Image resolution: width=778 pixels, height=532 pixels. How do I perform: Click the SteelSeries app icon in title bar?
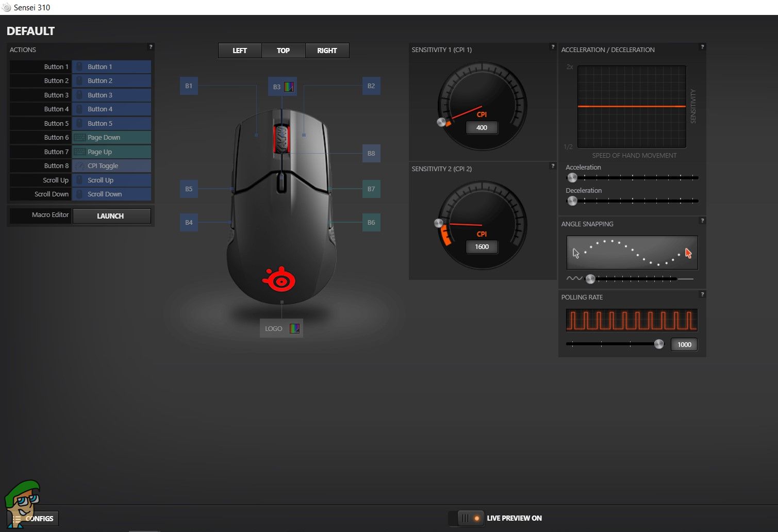[7, 7]
